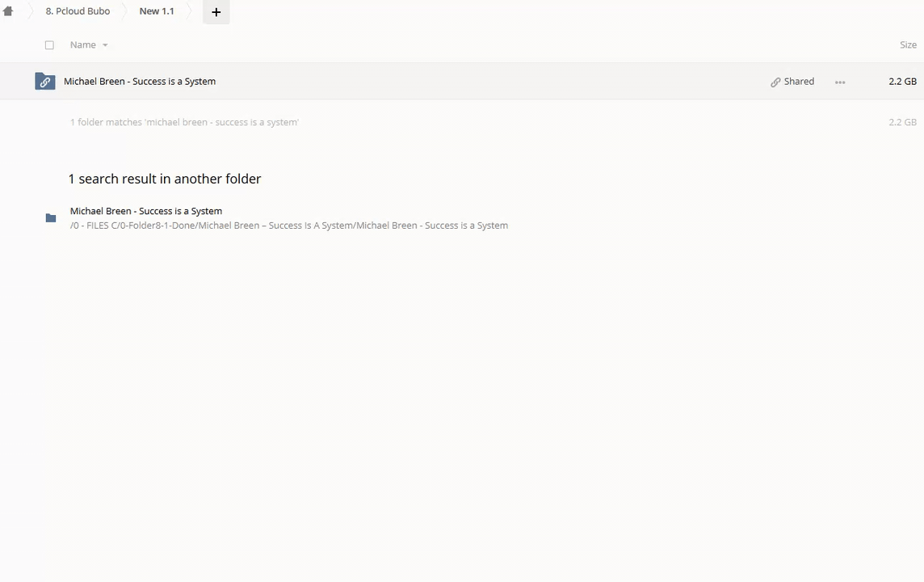Click the 2.2 GB size in folder row
Screen dimensions: 924x582
coord(902,82)
